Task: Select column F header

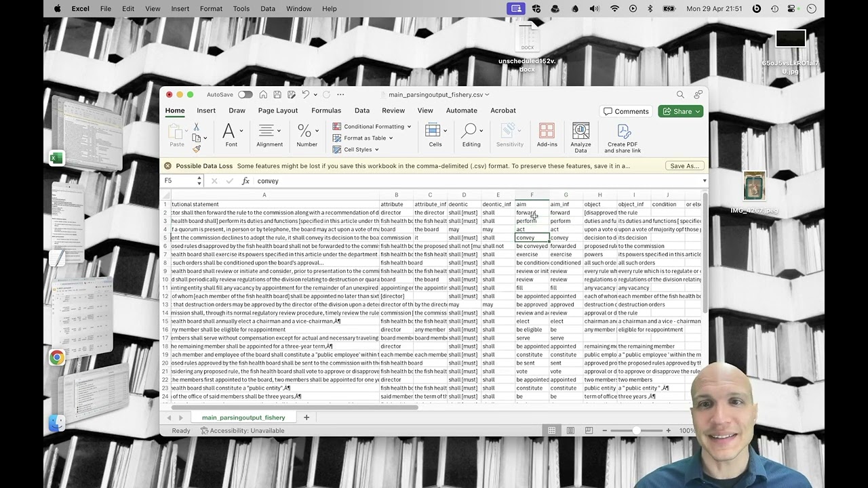Action: point(532,195)
